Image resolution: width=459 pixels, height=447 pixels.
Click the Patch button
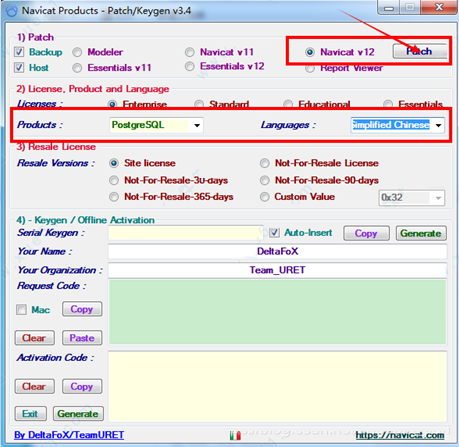click(420, 51)
